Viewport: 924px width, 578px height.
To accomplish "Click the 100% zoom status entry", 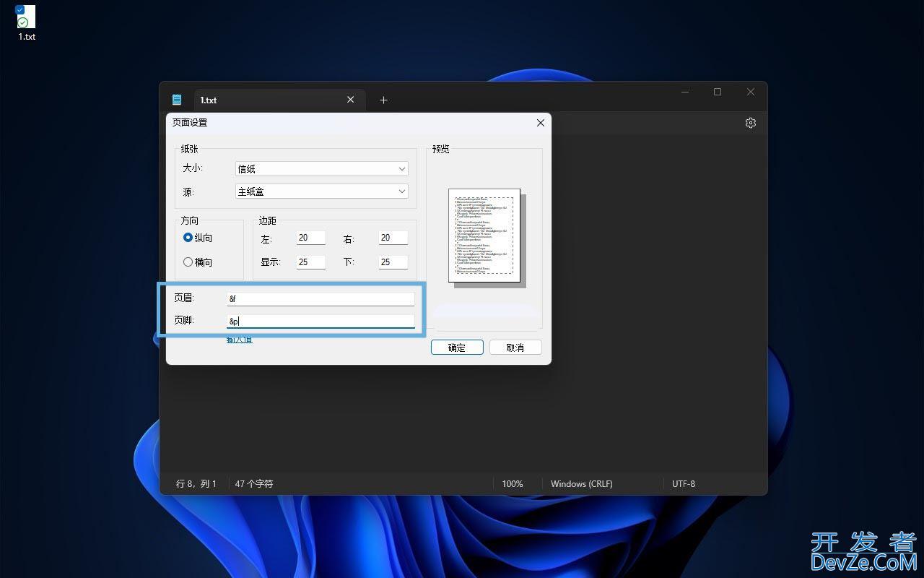I will (x=513, y=484).
